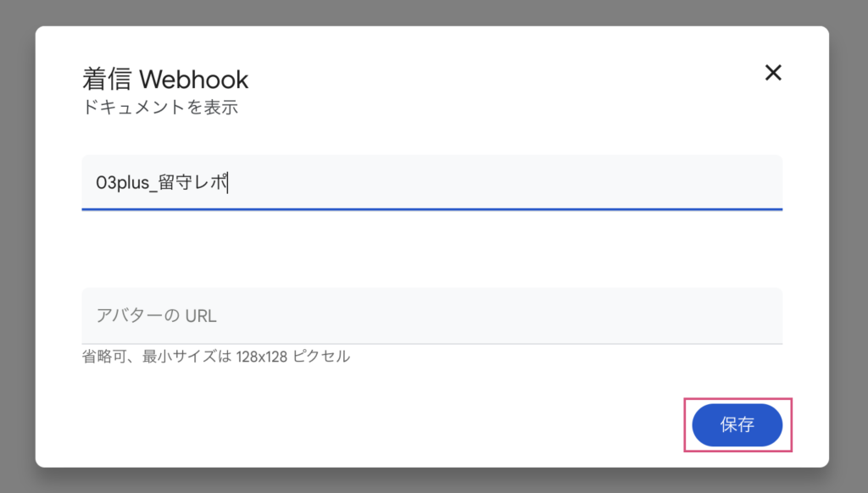
Task: Click the word Webhook in the heading
Action: [193, 80]
